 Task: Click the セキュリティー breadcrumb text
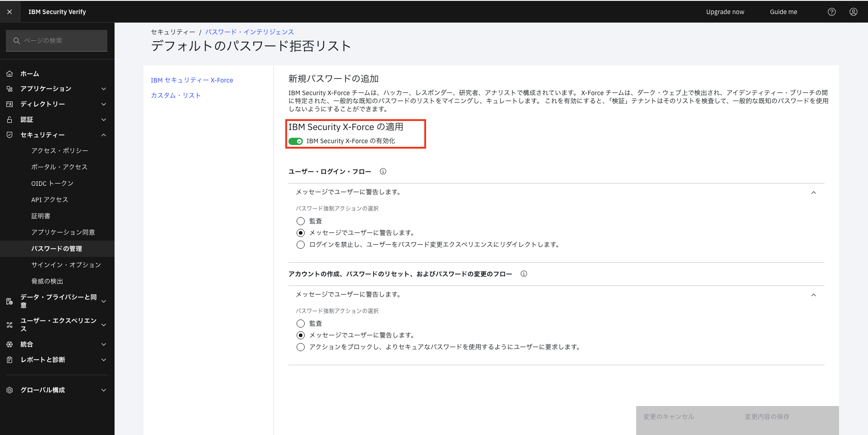[x=173, y=32]
